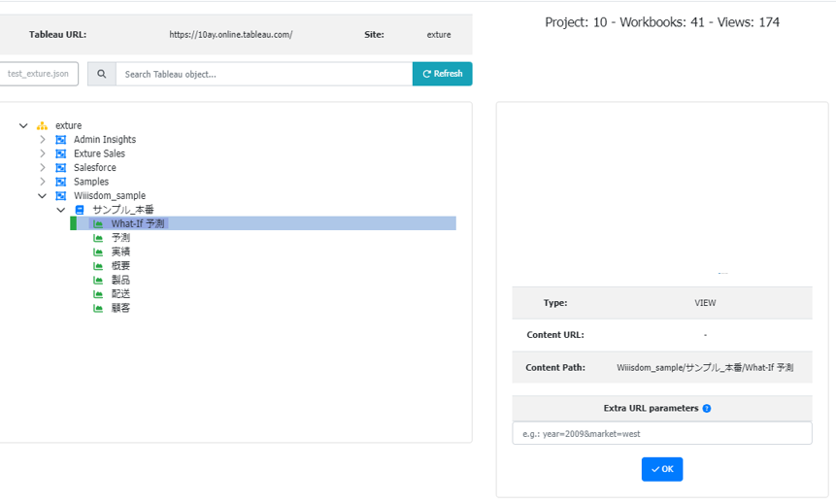The width and height of the screenshot is (836, 504).
Task: Click the What-If 予測 view chart icon
Action: (98, 224)
